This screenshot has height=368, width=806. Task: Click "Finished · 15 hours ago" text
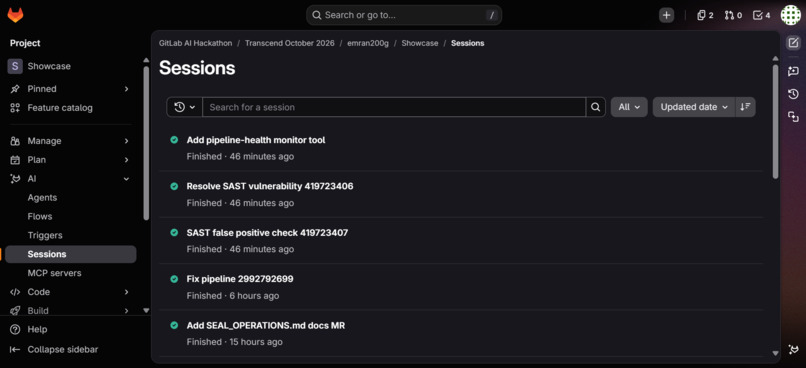(x=234, y=342)
